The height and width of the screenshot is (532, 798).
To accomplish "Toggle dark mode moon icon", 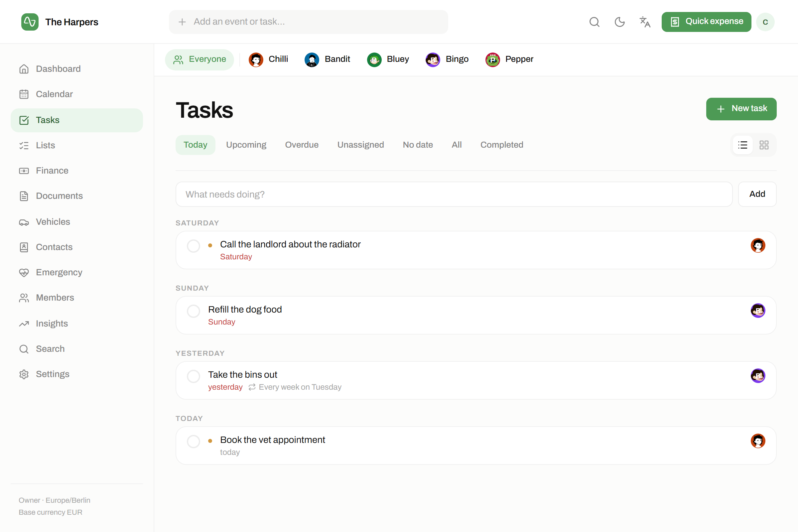I will tap(619, 22).
